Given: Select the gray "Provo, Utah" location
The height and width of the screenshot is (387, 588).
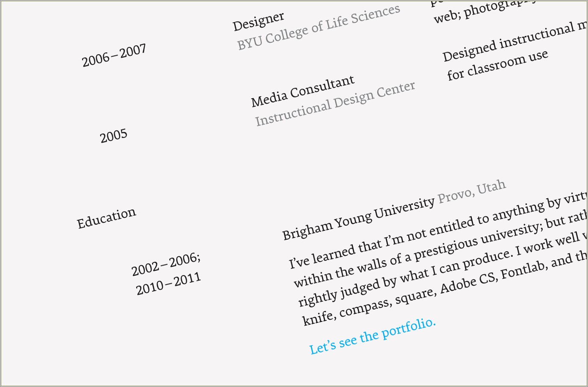Looking at the screenshot, I should point(472,192).
